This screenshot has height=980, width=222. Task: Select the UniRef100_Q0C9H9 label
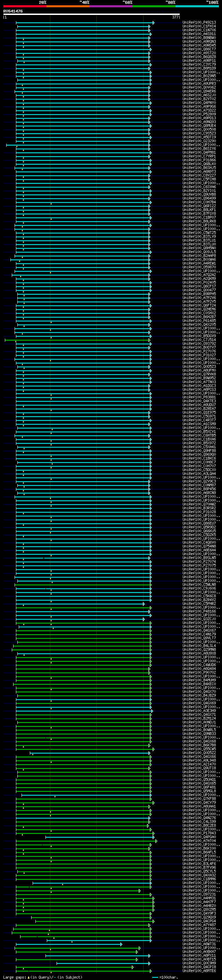pyautogui.click(x=199, y=963)
